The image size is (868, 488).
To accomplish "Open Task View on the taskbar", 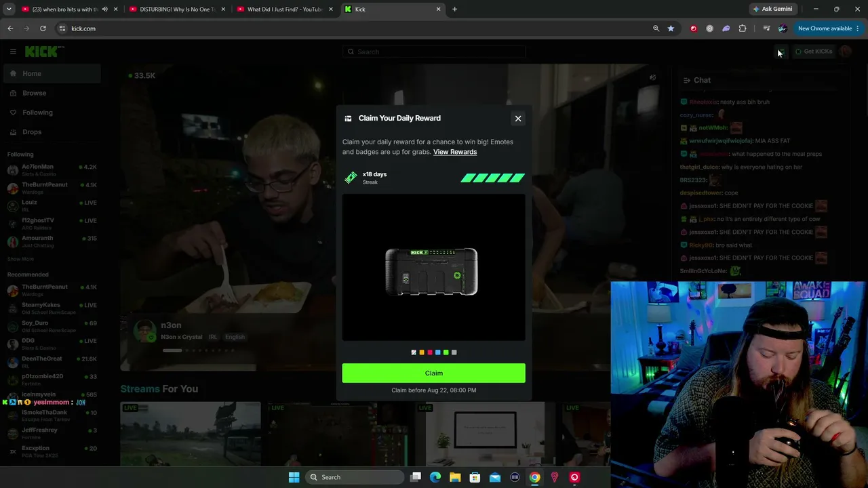I will pyautogui.click(x=416, y=477).
